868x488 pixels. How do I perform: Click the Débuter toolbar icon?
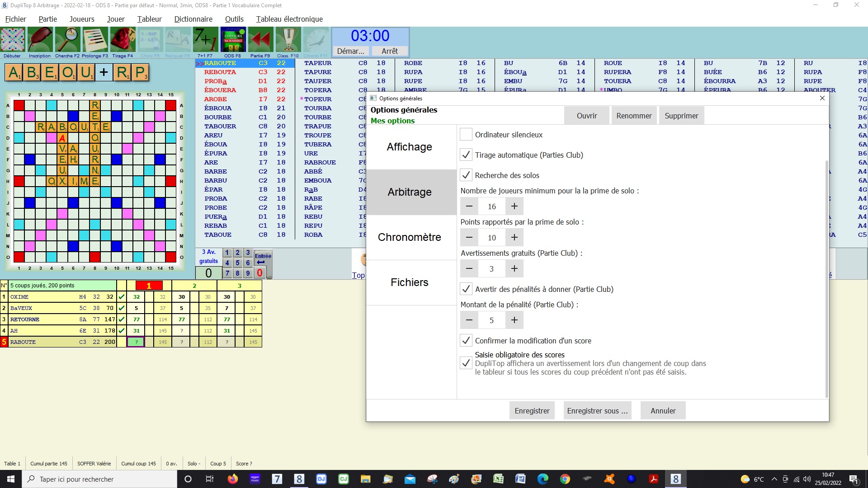click(x=13, y=40)
